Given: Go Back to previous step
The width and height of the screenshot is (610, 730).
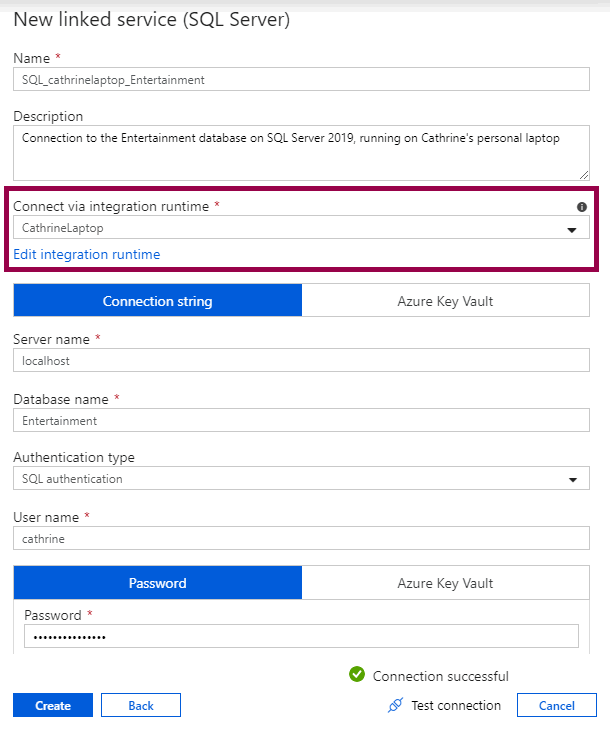Looking at the screenshot, I should click(x=141, y=706).
